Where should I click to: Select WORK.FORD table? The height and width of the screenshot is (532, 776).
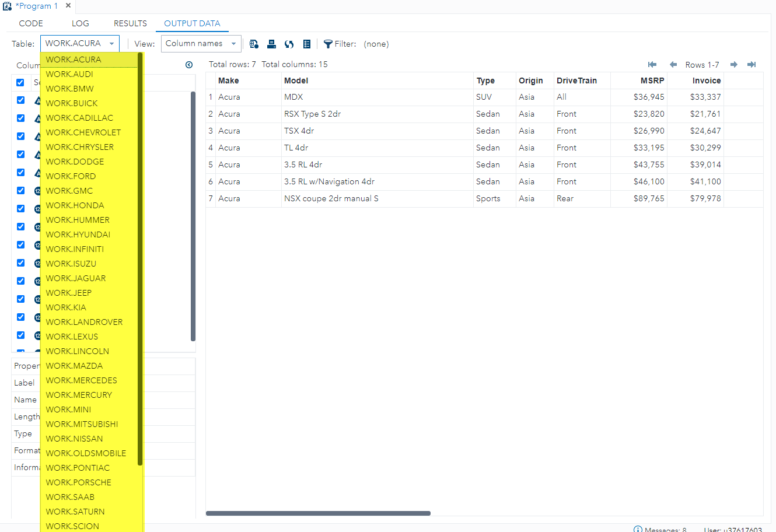89,176
